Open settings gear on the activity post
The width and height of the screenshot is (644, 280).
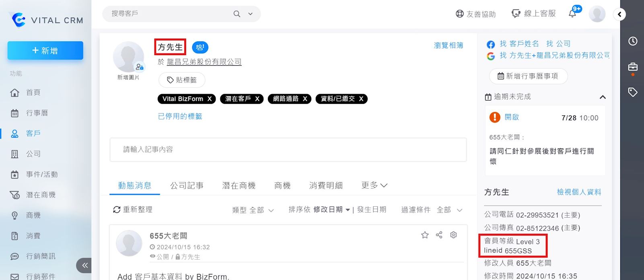(454, 235)
